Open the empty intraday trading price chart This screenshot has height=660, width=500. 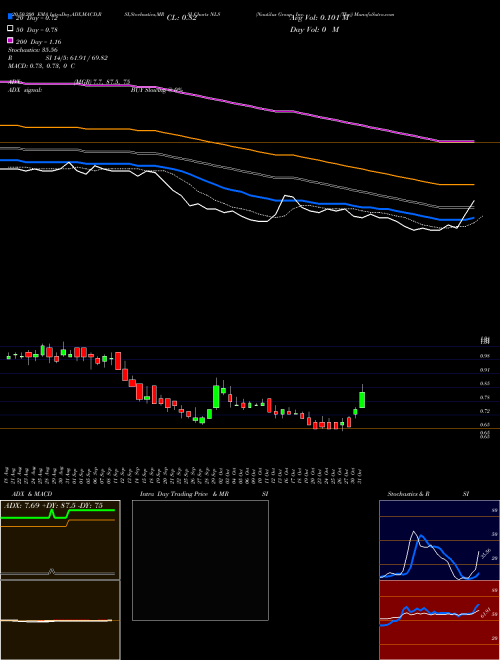click(200, 560)
